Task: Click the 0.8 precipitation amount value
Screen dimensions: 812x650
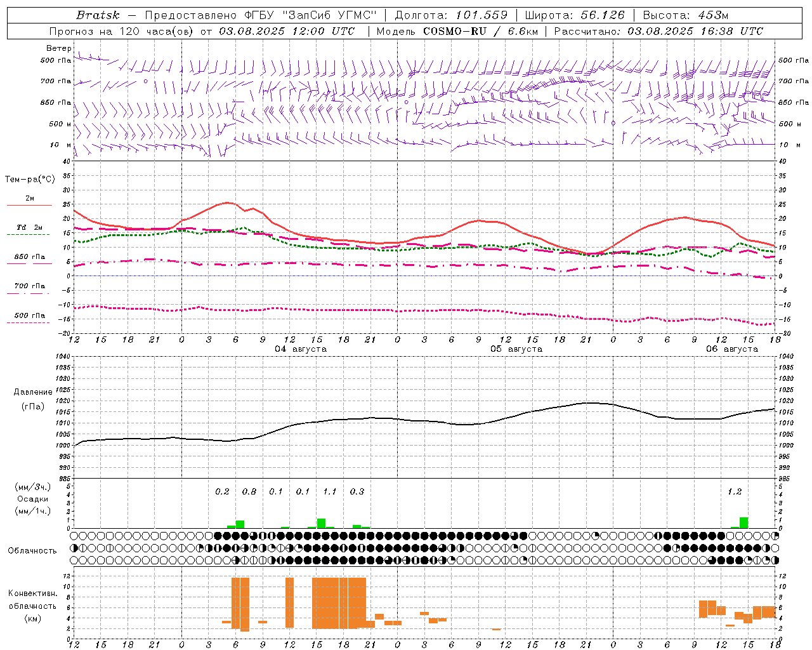Action: pos(249,491)
